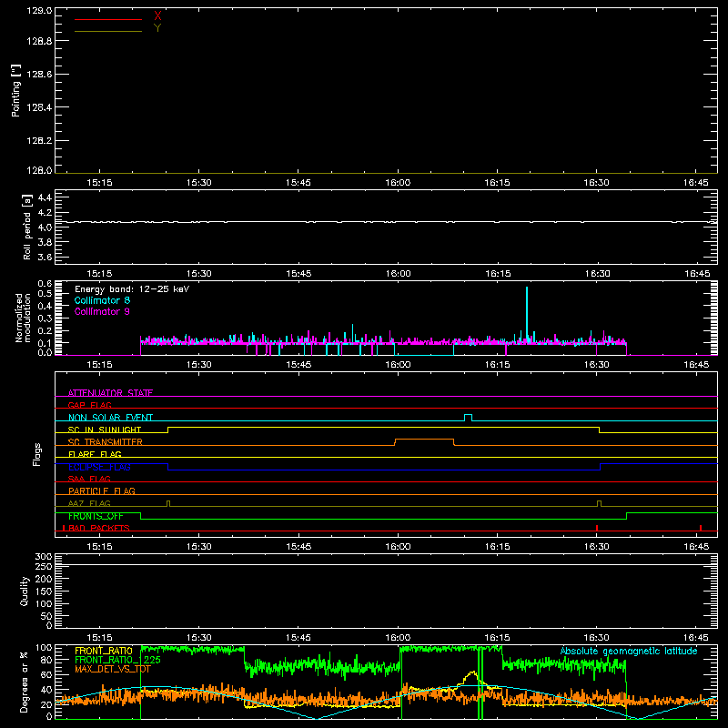Click the green FRONTS_OFF label
The height and width of the screenshot is (728, 728).
pos(96,516)
